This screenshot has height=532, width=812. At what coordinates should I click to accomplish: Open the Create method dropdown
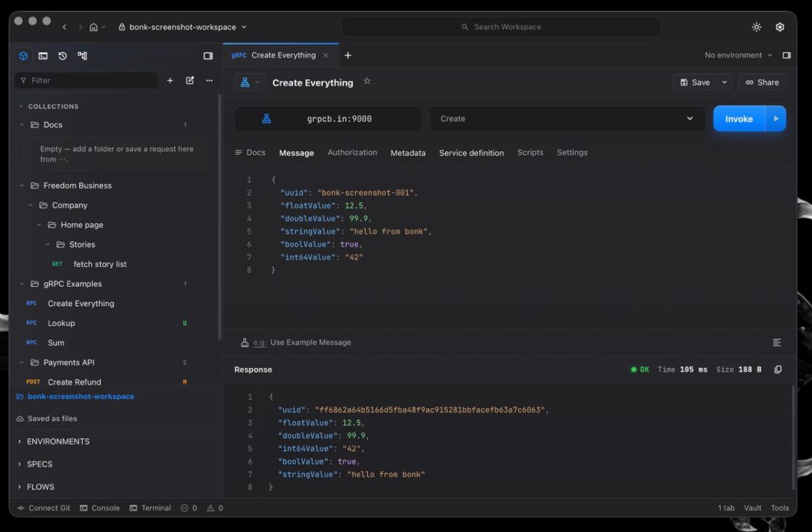[568, 118]
